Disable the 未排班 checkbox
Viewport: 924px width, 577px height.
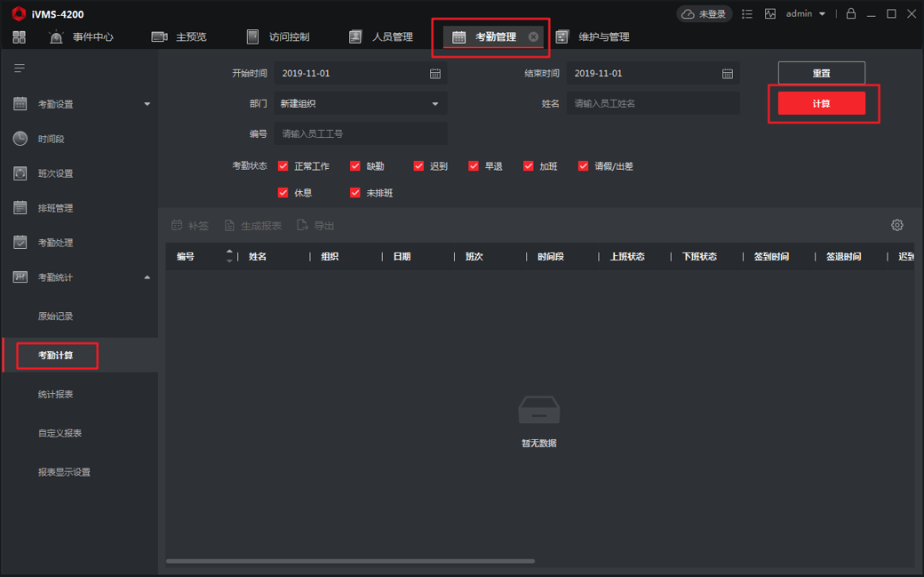[x=355, y=193]
